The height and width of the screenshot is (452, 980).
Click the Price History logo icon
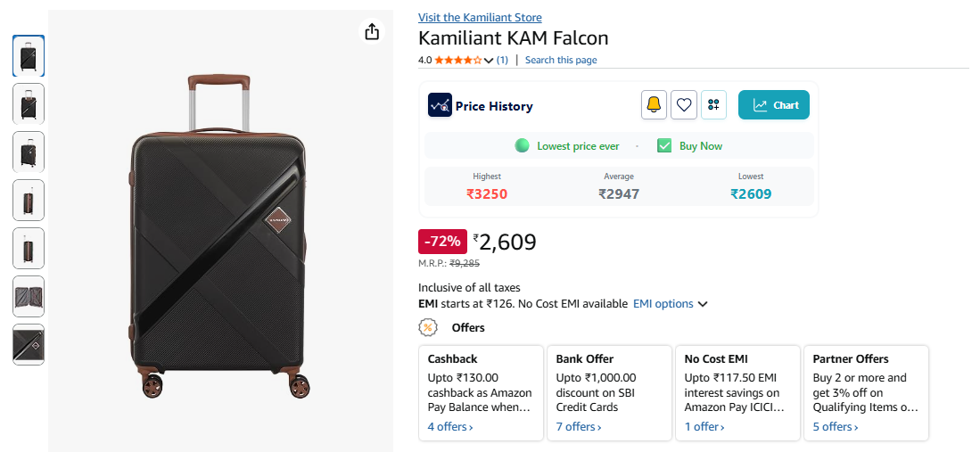(x=440, y=105)
